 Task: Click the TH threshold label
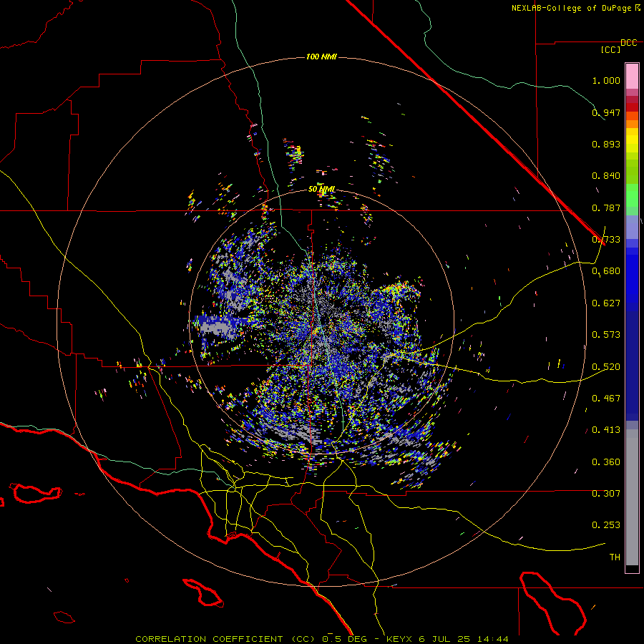tap(615, 557)
